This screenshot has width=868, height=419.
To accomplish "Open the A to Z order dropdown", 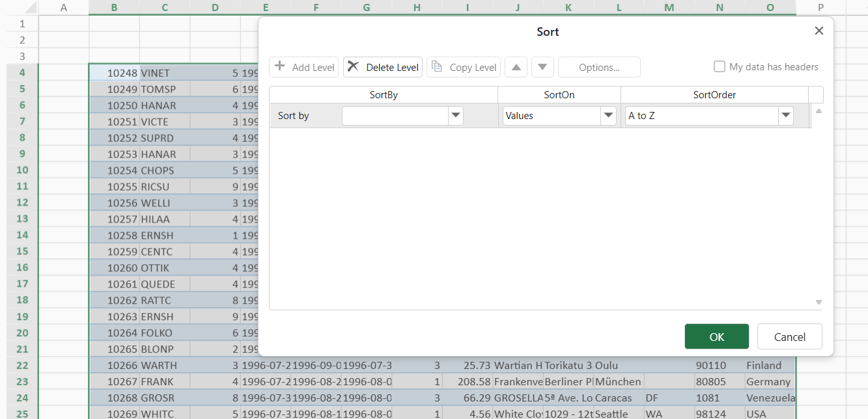I will click(785, 116).
